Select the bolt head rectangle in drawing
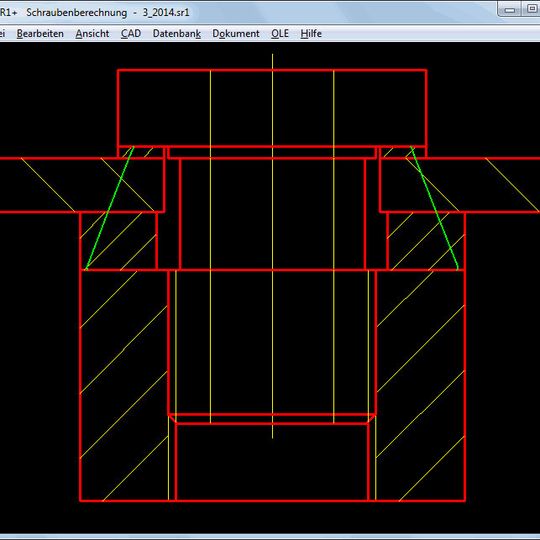Image resolution: width=540 pixels, height=540 pixels. (x=272, y=108)
